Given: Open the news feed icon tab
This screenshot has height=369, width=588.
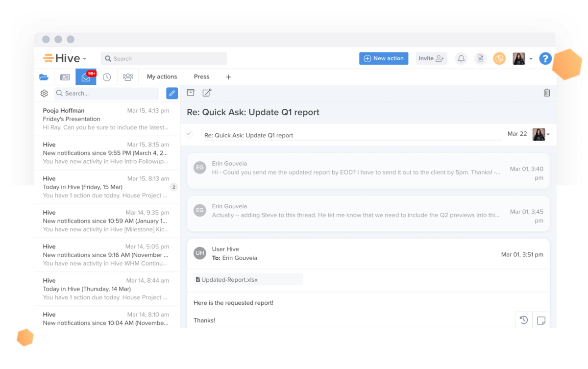Looking at the screenshot, I should pos(65,77).
